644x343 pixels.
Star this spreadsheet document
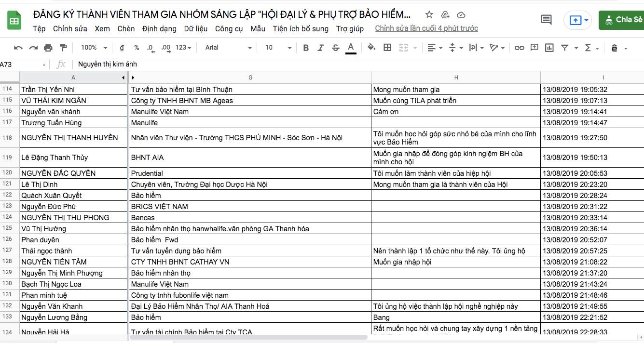[x=429, y=15]
